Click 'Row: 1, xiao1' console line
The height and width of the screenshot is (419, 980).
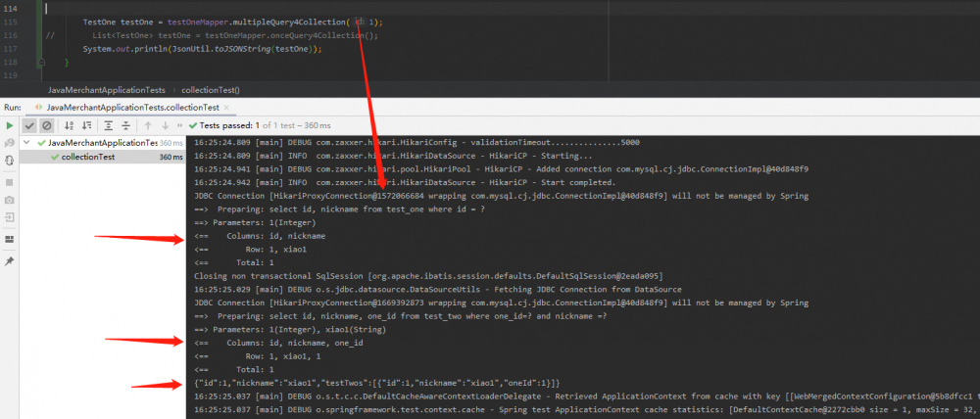pyautogui.click(x=250, y=250)
